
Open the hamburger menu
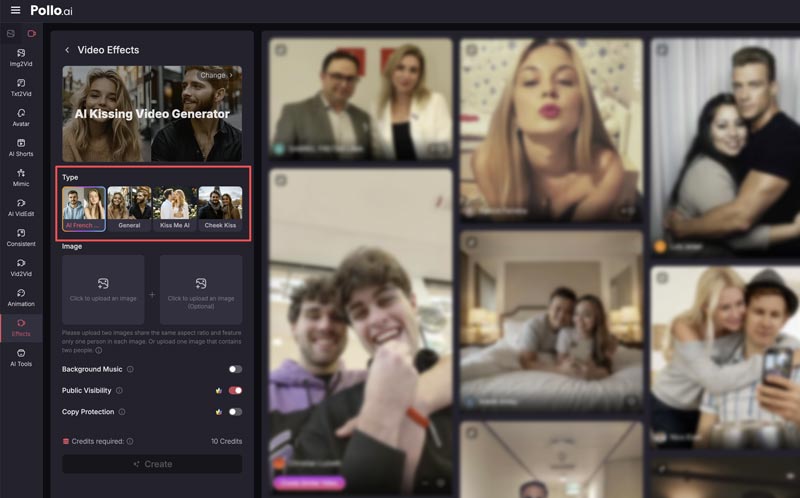click(15, 10)
